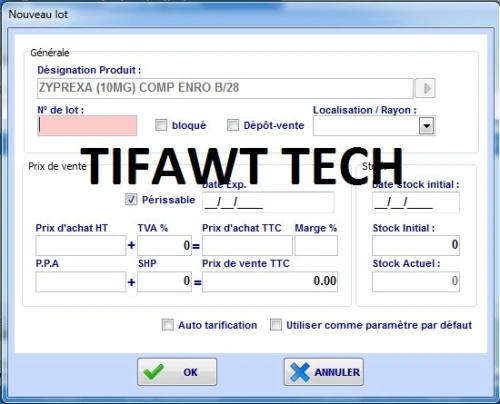Image resolution: width=500 pixels, height=404 pixels.
Task: Click the 'Générale' group label
Action: point(50,53)
